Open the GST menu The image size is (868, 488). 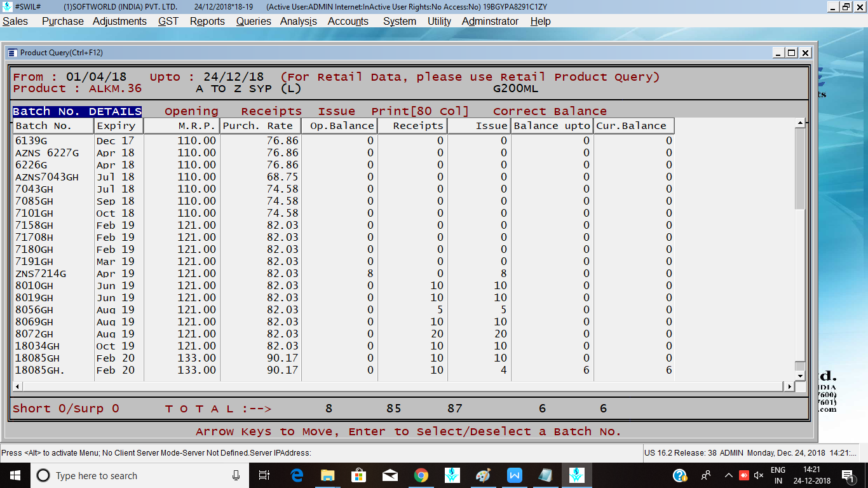[x=168, y=21]
